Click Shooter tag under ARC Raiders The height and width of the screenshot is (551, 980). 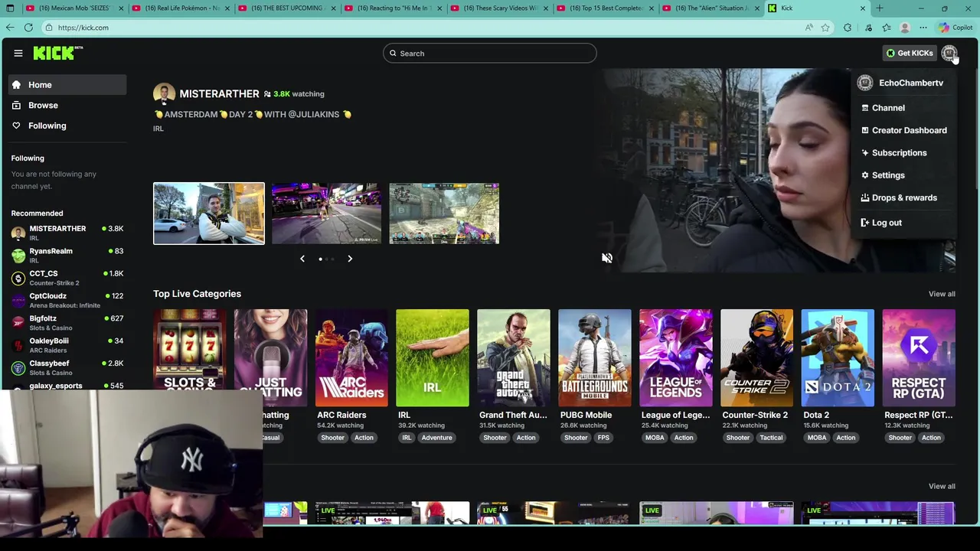coord(332,438)
